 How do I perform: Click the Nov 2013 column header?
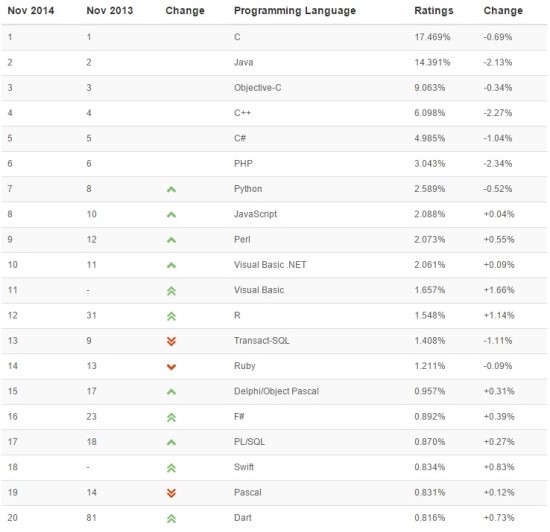tap(110, 11)
